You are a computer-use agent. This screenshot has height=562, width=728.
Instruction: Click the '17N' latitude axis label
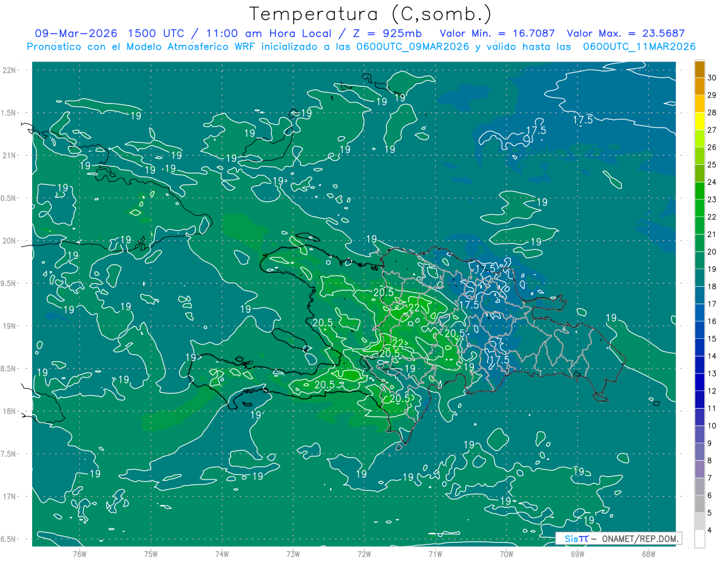(x=10, y=497)
